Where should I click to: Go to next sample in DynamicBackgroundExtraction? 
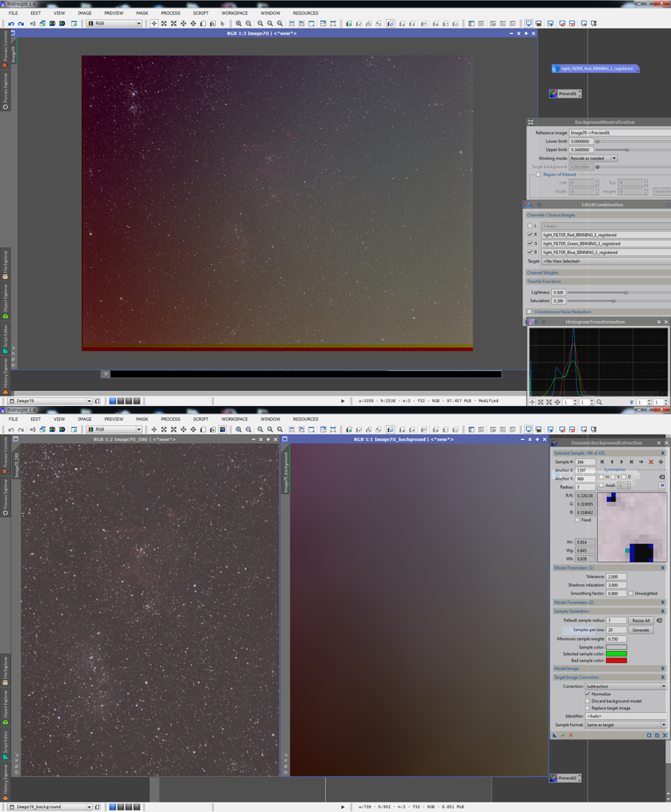(x=622, y=462)
